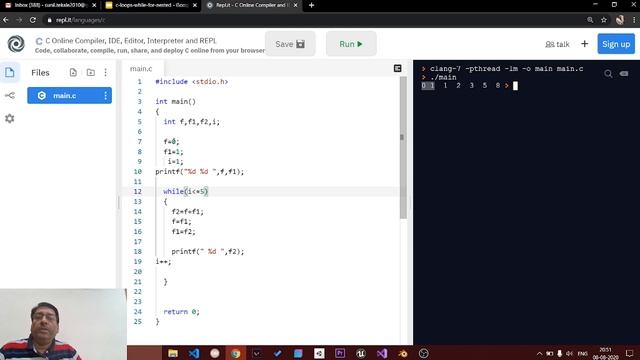Open a new browser tab
The height and width of the screenshot is (360, 640).
311,5
